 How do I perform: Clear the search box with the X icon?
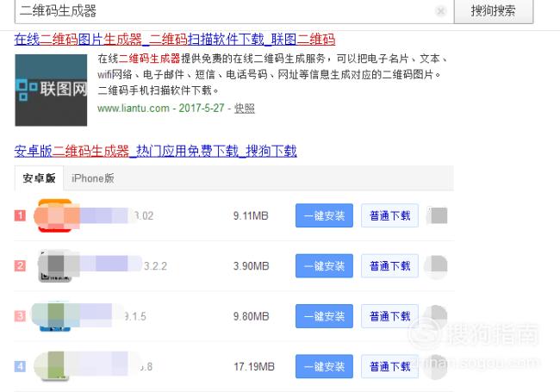[x=441, y=11]
